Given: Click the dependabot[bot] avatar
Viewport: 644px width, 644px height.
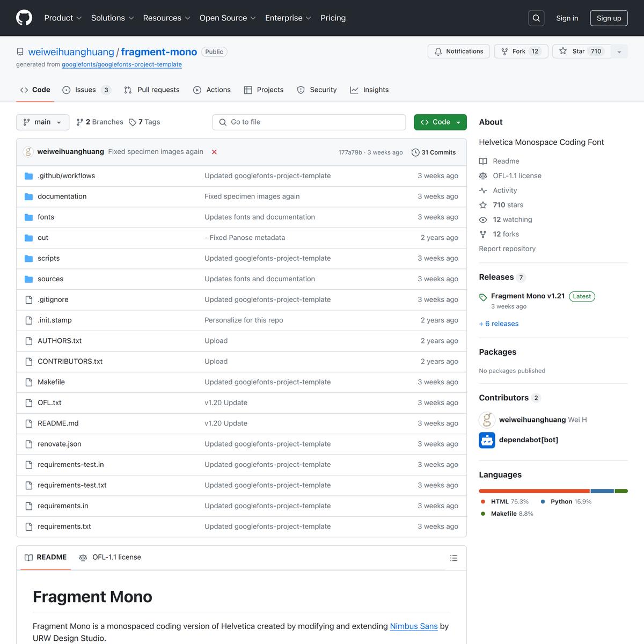Looking at the screenshot, I should [487, 440].
